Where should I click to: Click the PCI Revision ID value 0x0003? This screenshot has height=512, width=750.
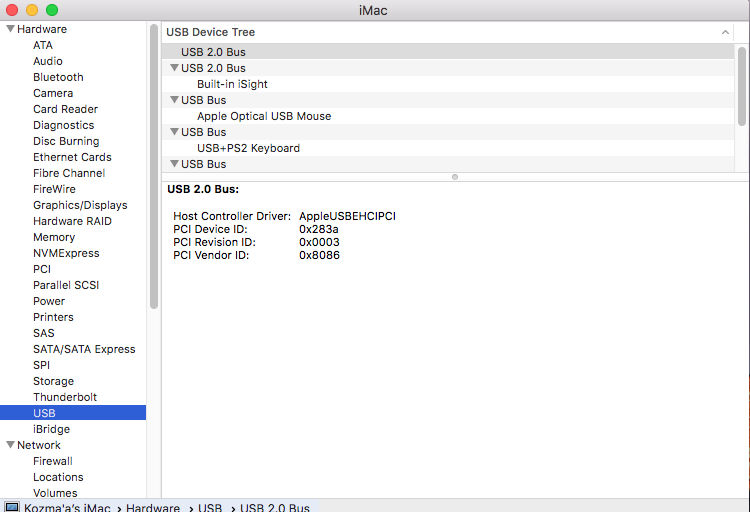pyautogui.click(x=320, y=242)
